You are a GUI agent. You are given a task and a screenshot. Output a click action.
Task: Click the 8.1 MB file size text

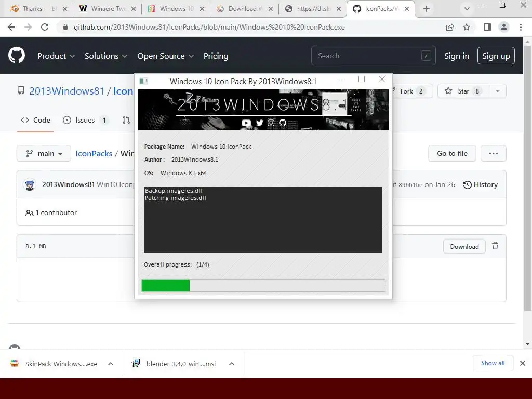36,246
